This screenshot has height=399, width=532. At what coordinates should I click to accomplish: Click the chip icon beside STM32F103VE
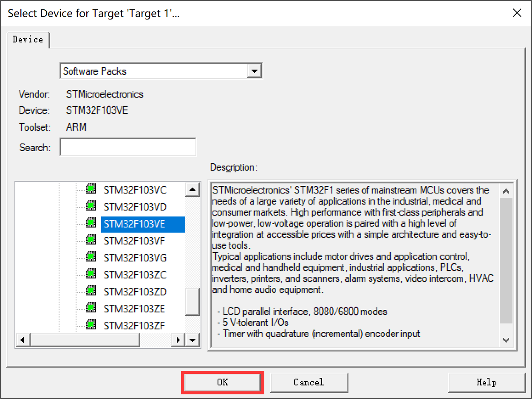[x=91, y=223]
